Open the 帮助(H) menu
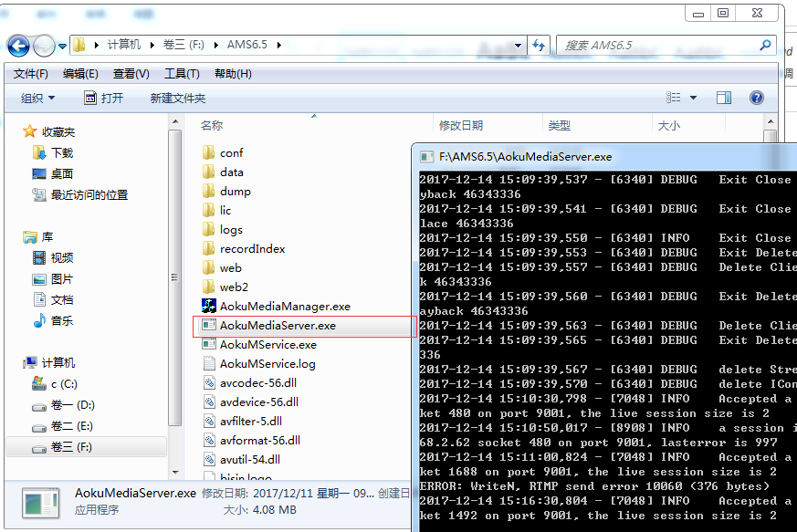 233,74
